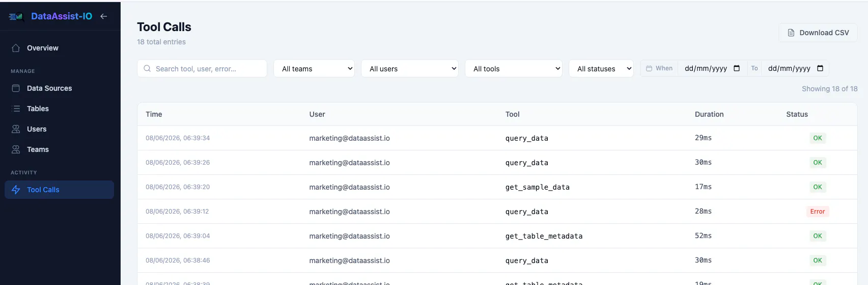Click the 28ms duration value

pos(704,211)
